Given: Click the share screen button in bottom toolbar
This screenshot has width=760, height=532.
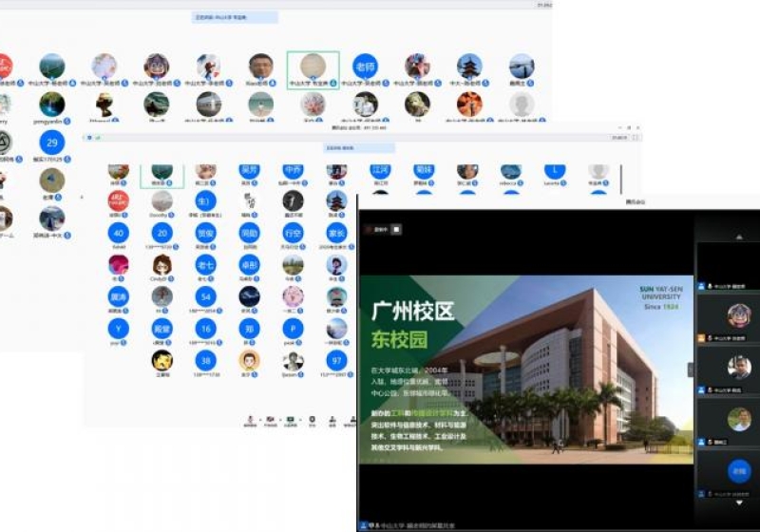Looking at the screenshot, I should pyautogui.click(x=291, y=420).
